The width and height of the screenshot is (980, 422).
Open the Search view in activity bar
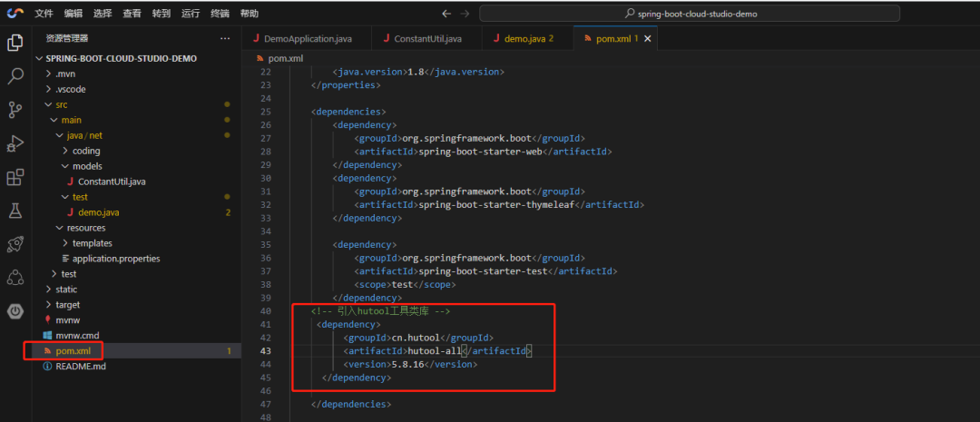[15, 76]
